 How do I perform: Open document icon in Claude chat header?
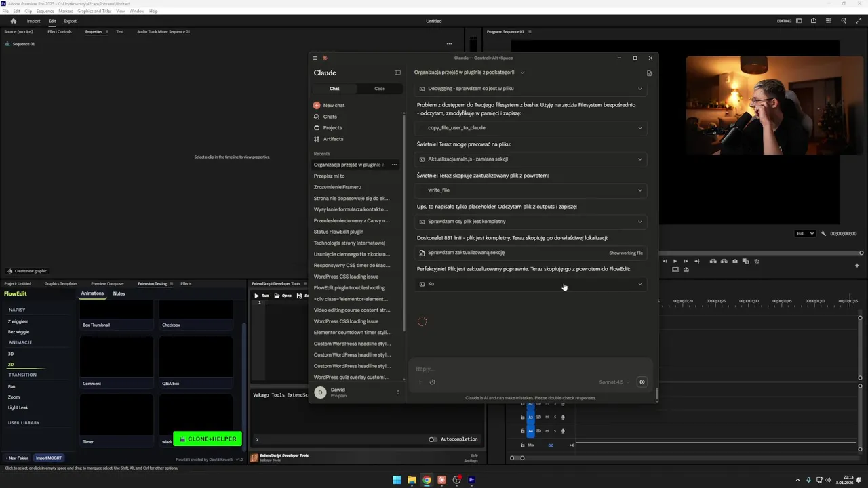649,73
